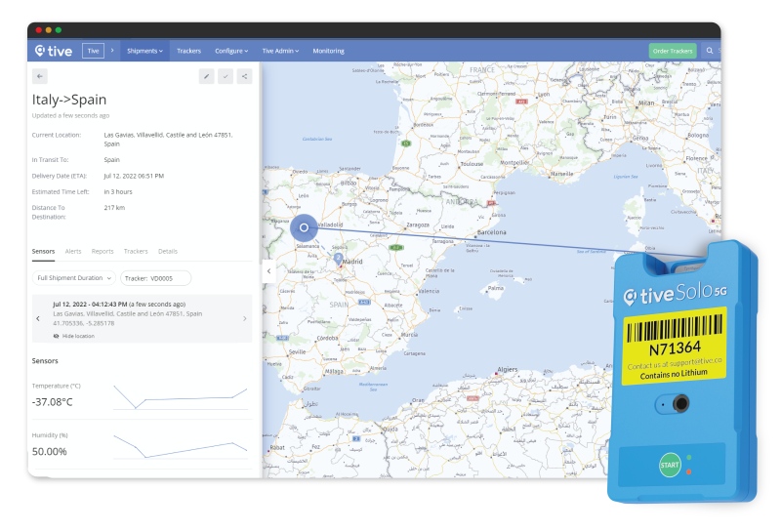
Task: Open the Shipments dropdown menu
Action: [x=144, y=51]
